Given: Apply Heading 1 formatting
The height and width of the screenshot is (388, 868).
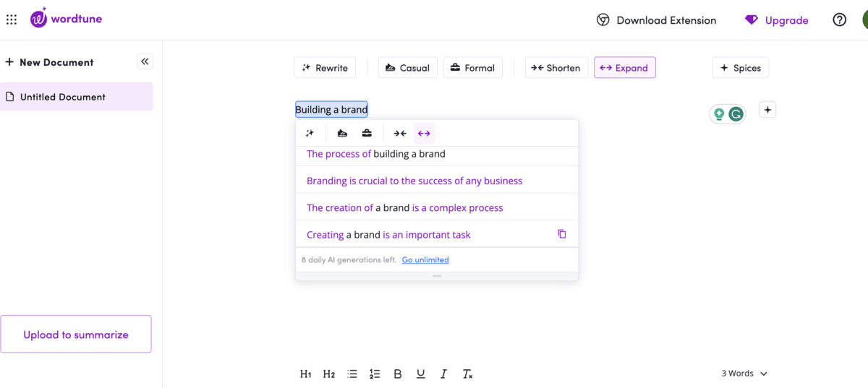Looking at the screenshot, I should click(x=306, y=374).
